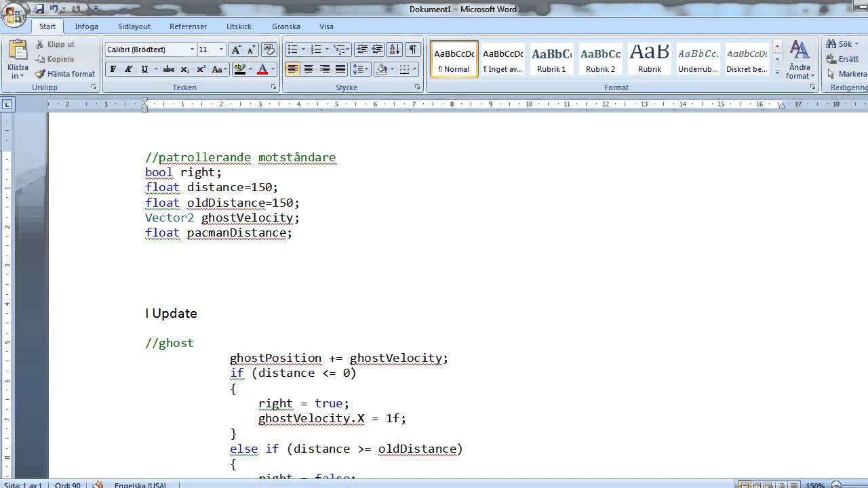Image resolution: width=868 pixels, height=488 pixels.
Task: Switch to Granska tab
Action: pos(286,26)
